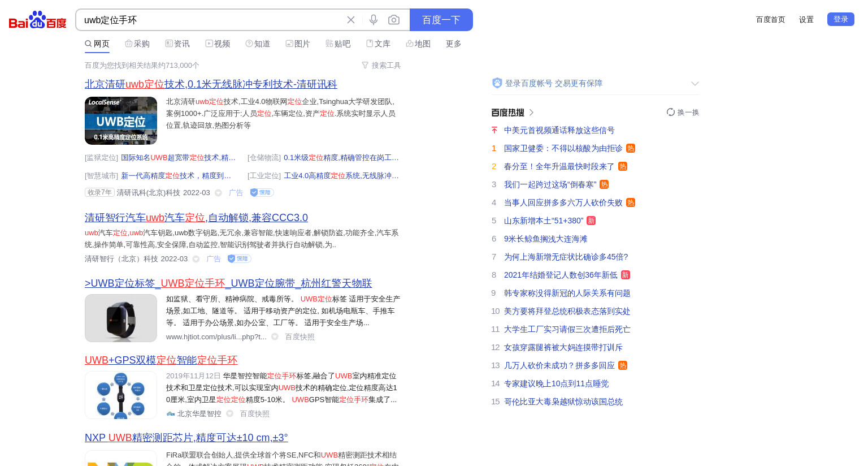Open hot topic 国家卫健委：不得以核酸为由拒诊

click(x=563, y=148)
